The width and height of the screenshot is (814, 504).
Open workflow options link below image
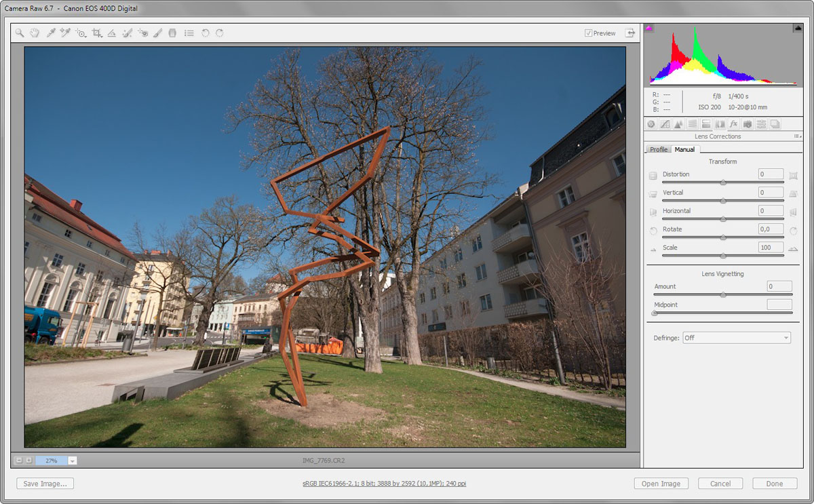pyautogui.click(x=384, y=484)
